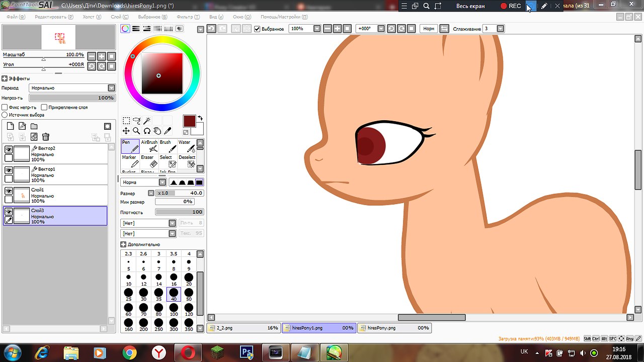Image resolution: width=644 pixels, height=362 pixels.
Task: Zoom in with Масштаб plus button
Action: 101,56
